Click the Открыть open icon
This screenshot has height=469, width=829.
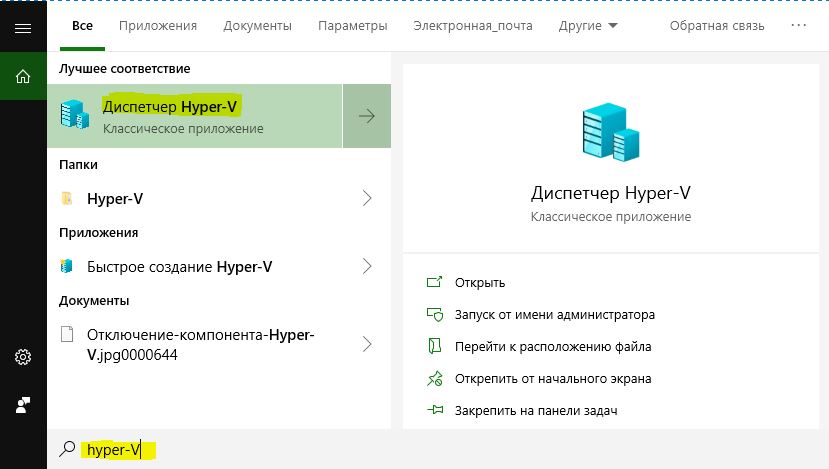point(434,282)
